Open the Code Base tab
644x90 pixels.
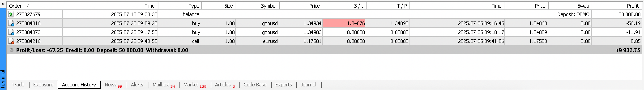pyautogui.click(x=255, y=85)
